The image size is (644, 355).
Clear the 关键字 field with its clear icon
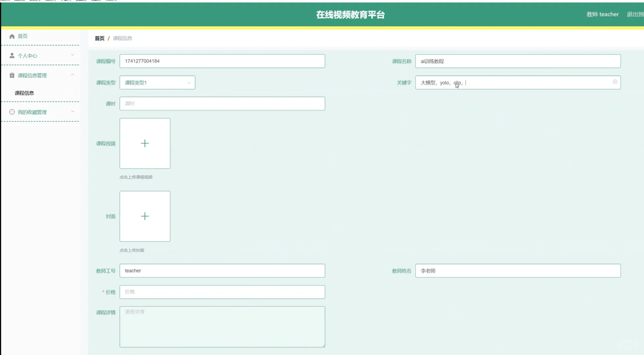[615, 82]
